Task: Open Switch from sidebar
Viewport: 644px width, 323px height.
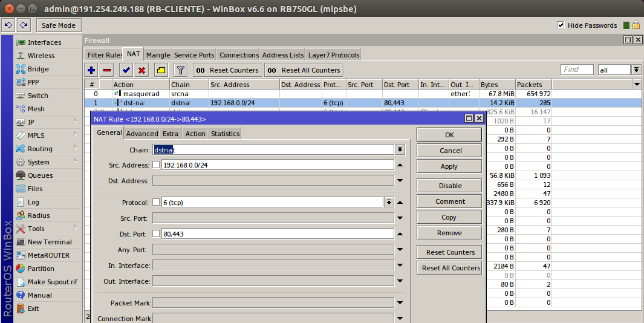Action: tap(48, 96)
